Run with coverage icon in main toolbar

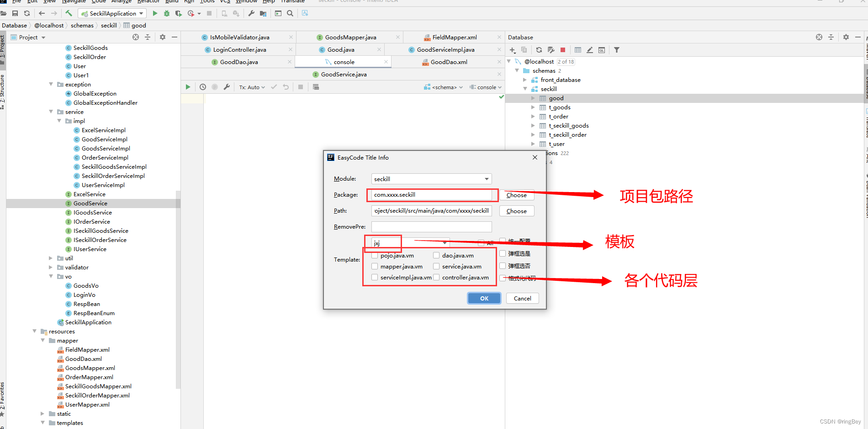[179, 13]
